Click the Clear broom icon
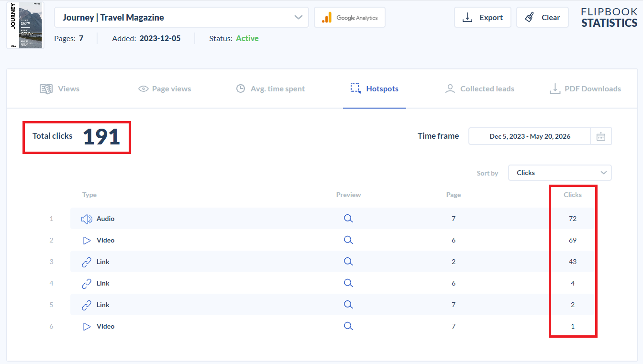This screenshot has width=643, height=364. tap(529, 18)
